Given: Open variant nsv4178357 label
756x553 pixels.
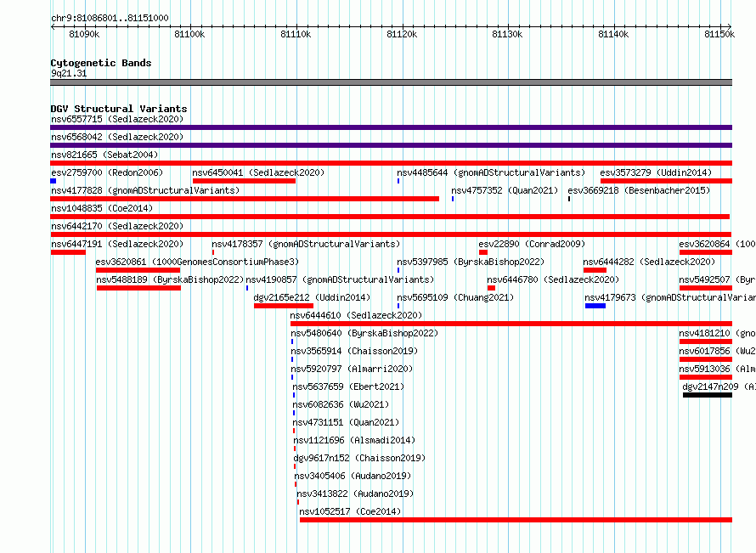Looking at the screenshot, I should tap(306, 244).
